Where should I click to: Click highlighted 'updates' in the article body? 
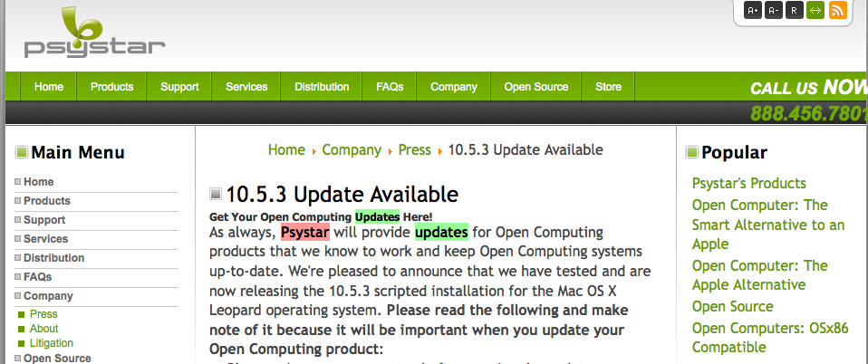pyautogui.click(x=442, y=232)
